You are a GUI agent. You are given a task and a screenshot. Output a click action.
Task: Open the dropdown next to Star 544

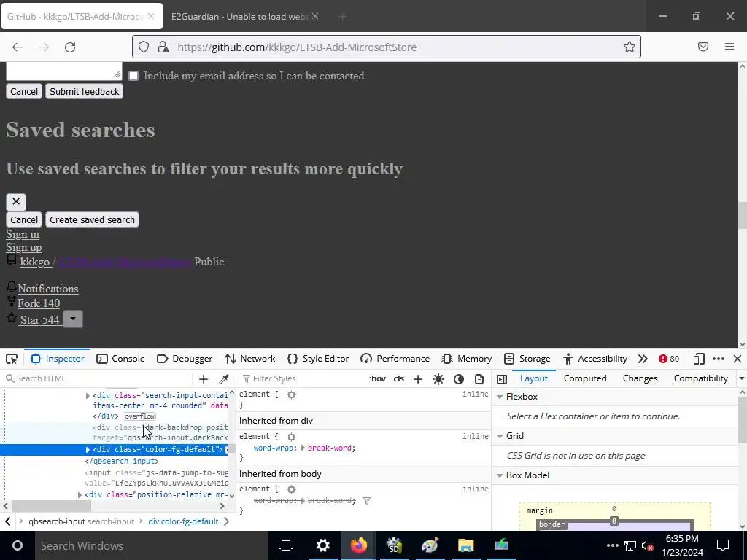[x=73, y=319]
